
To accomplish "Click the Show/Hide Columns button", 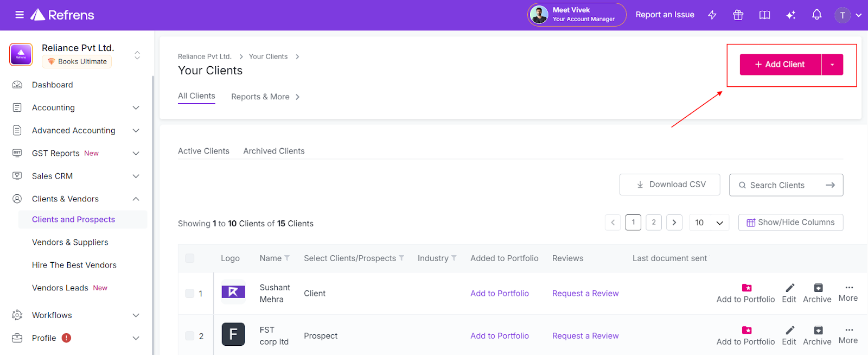I will (x=791, y=223).
